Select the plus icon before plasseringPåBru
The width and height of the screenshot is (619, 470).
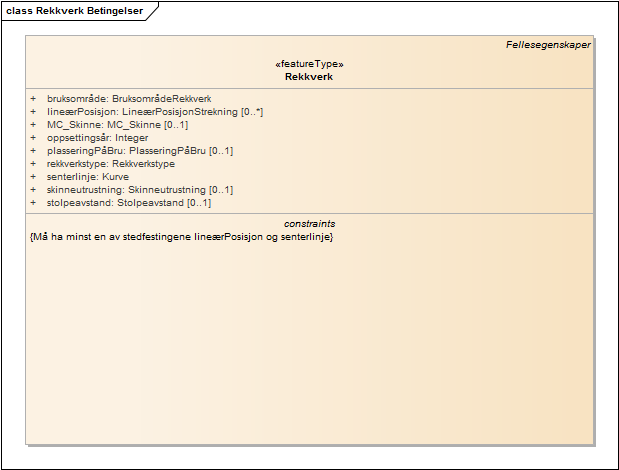click(33, 151)
